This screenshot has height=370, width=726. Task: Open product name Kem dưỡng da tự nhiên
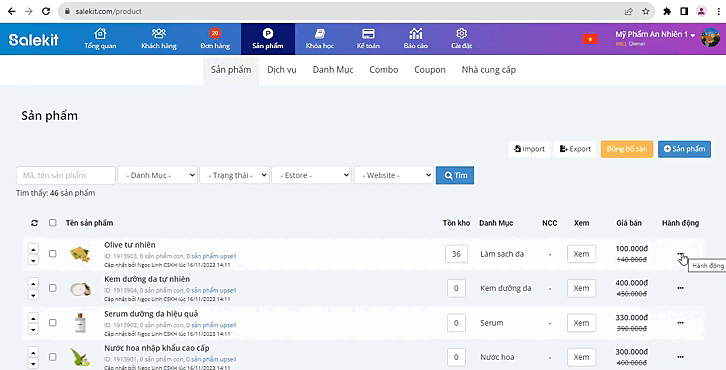tap(147, 279)
